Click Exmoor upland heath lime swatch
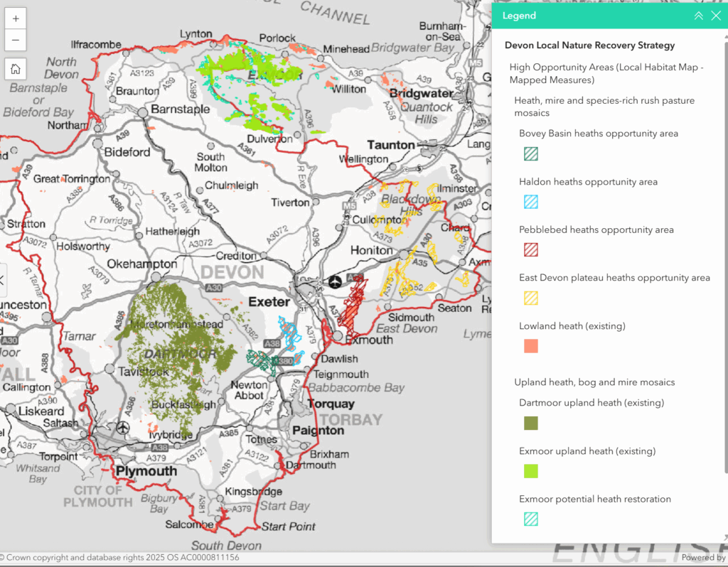 point(531,471)
